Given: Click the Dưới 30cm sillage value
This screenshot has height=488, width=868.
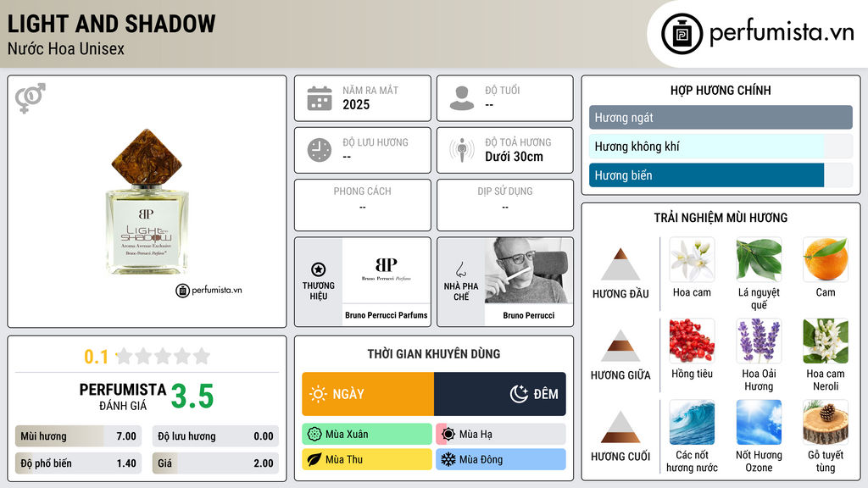Looking at the screenshot, I should (514, 157).
